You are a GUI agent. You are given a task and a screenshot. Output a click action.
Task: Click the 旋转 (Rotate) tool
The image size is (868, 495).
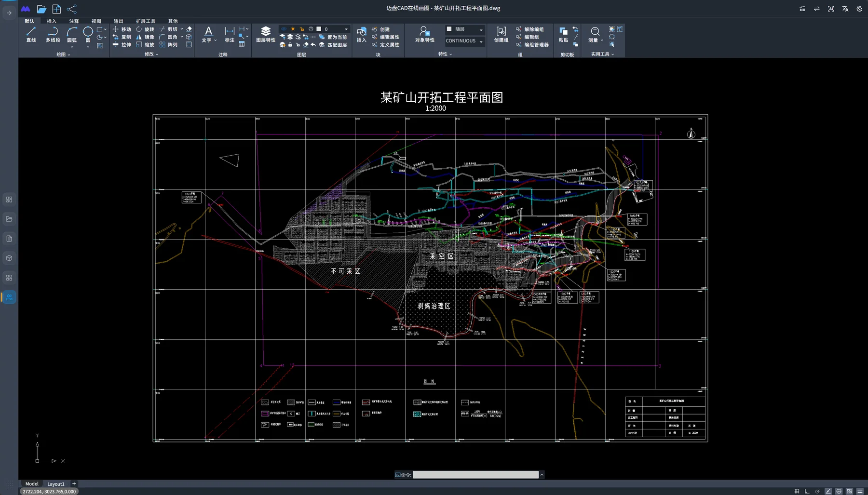click(x=145, y=29)
